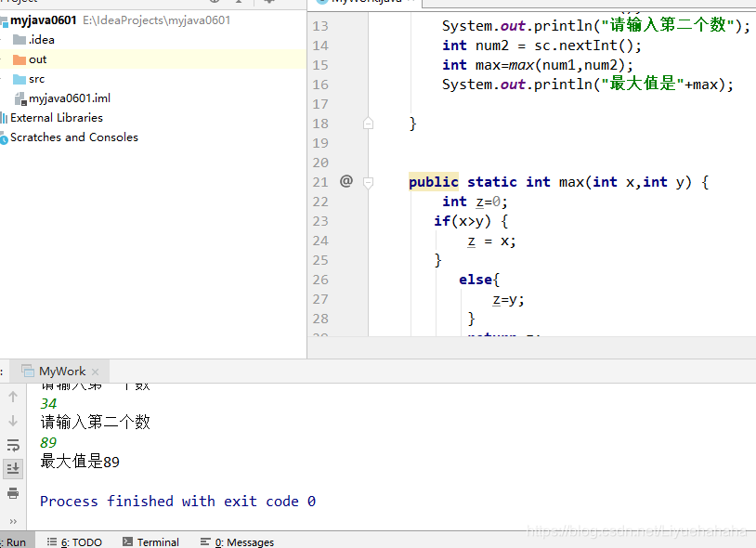Open the 6: TODO tool window

pyautogui.click(x=74, y=542)
